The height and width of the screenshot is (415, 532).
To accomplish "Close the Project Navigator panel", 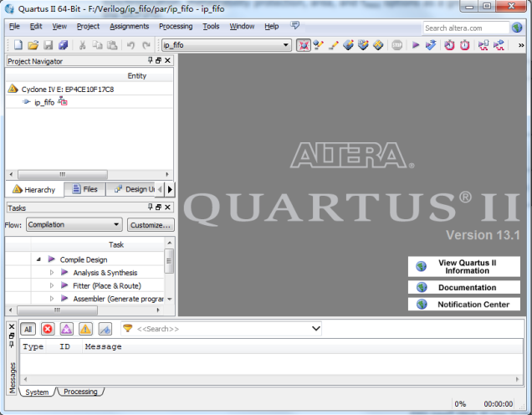I will click(x=167, y=60).
